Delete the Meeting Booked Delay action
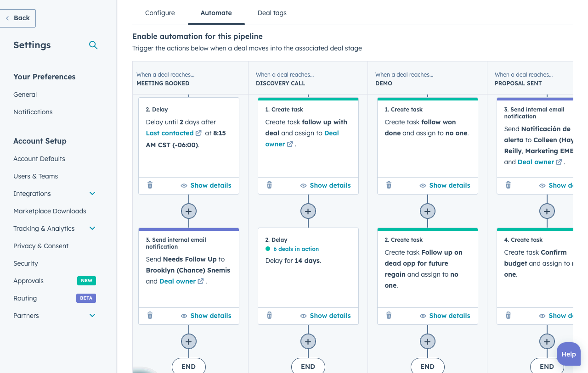Viewport: 588px width, 373px height. point(150,185)
